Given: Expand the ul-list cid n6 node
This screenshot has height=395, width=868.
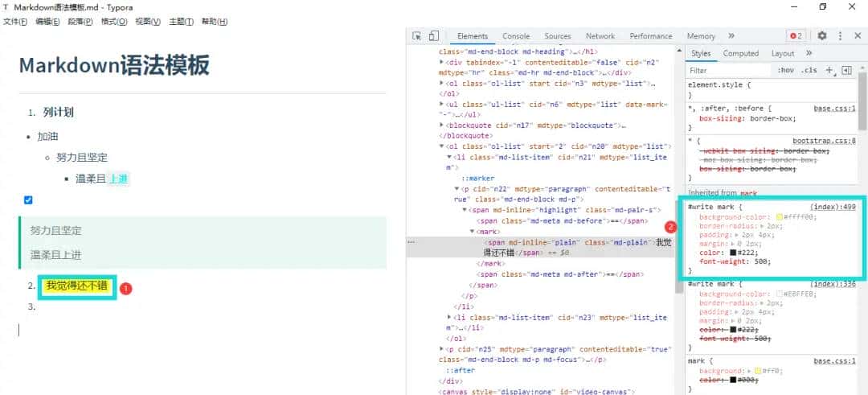Looking at the screenshot, I should coord(441,105).
